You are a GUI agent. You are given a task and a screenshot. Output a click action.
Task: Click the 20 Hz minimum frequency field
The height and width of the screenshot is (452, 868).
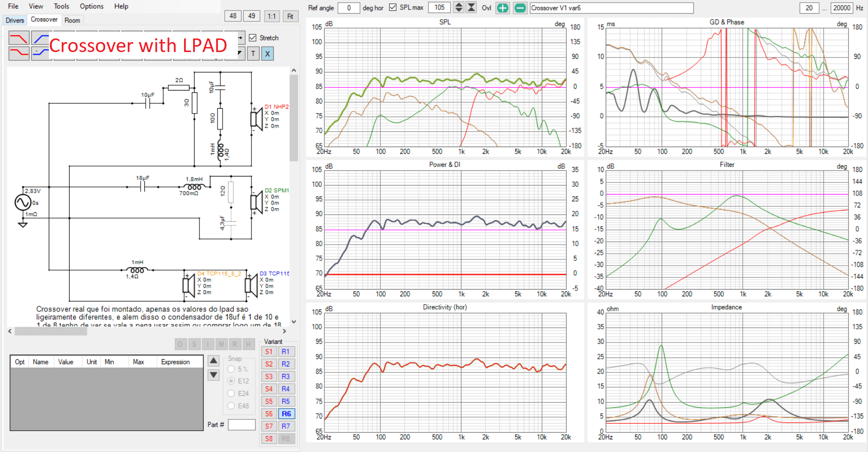(x=809, y=8)
